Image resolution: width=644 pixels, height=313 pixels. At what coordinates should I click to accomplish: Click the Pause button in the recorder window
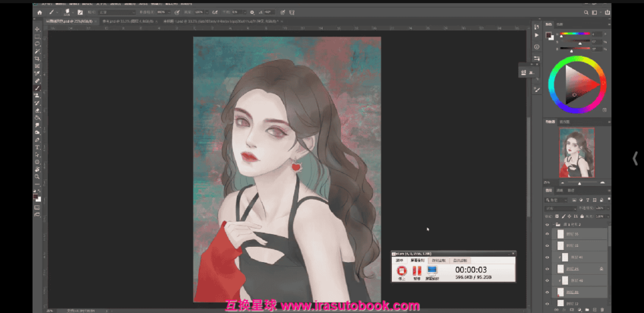417,271
